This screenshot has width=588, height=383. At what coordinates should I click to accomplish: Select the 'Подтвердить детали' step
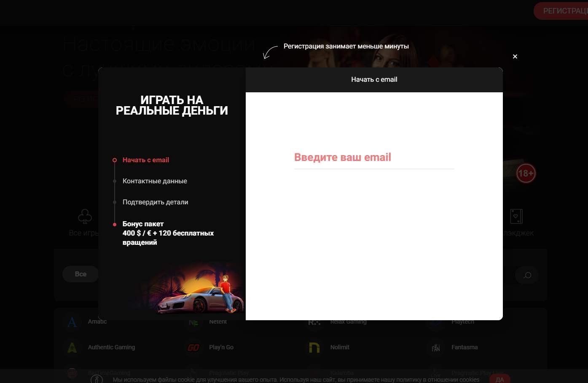[155, 202]
